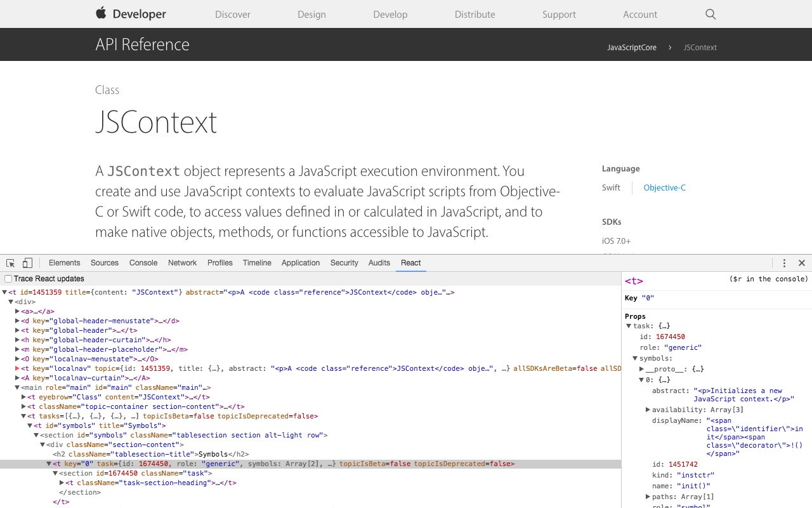
Task: Collapse the symbols prop
Action: point(636,359)
